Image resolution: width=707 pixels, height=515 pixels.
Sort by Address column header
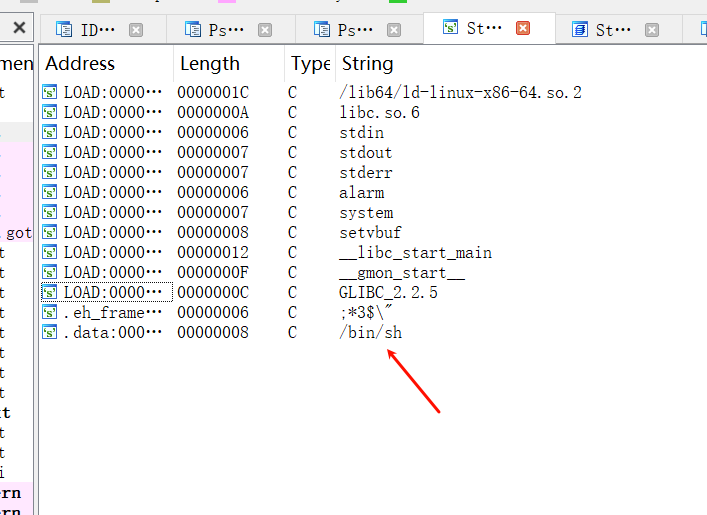[x=80, y=64]
